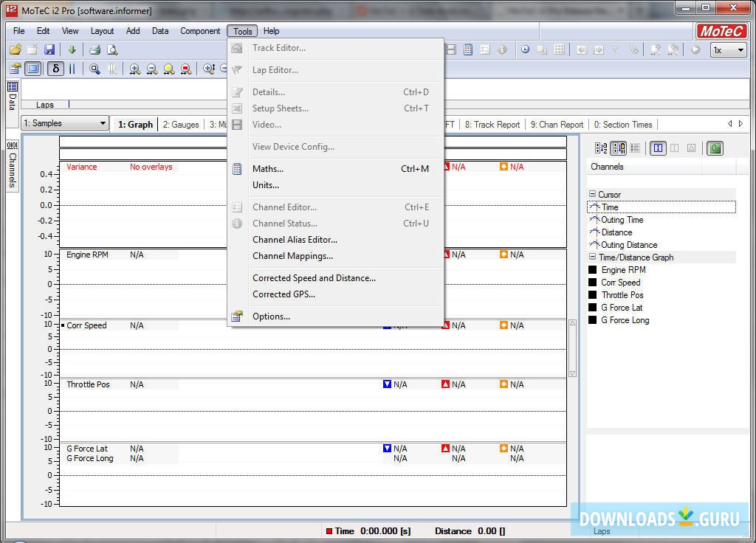Click the clock time icon in toolbar
This screenshot has width=756, height=543.
[x=525, y=49]
